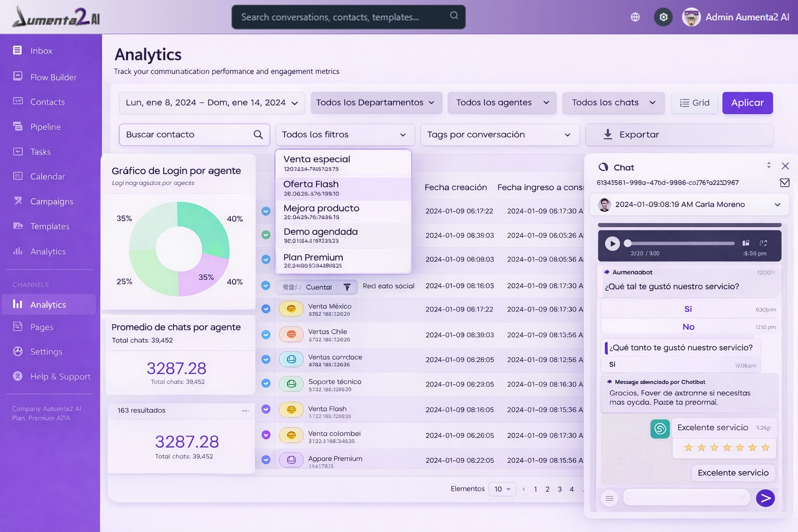Open the Tags por conversación dropdown

pos(499,135)
